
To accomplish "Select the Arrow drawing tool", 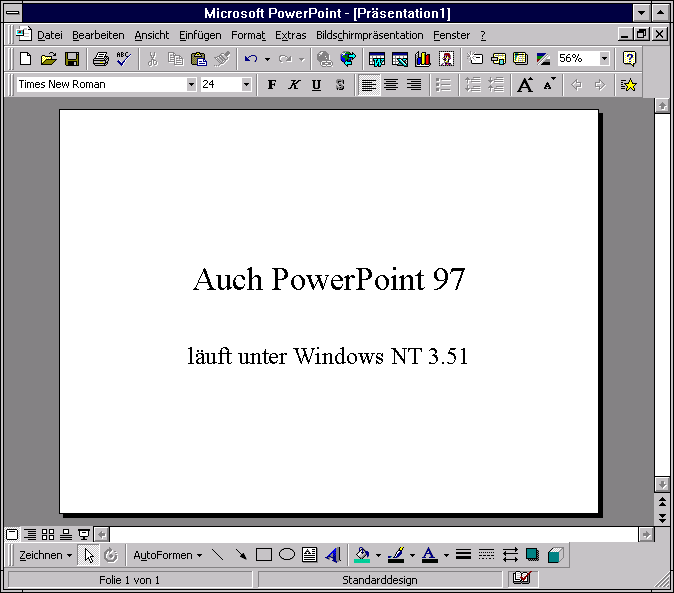I will (241, 555).
